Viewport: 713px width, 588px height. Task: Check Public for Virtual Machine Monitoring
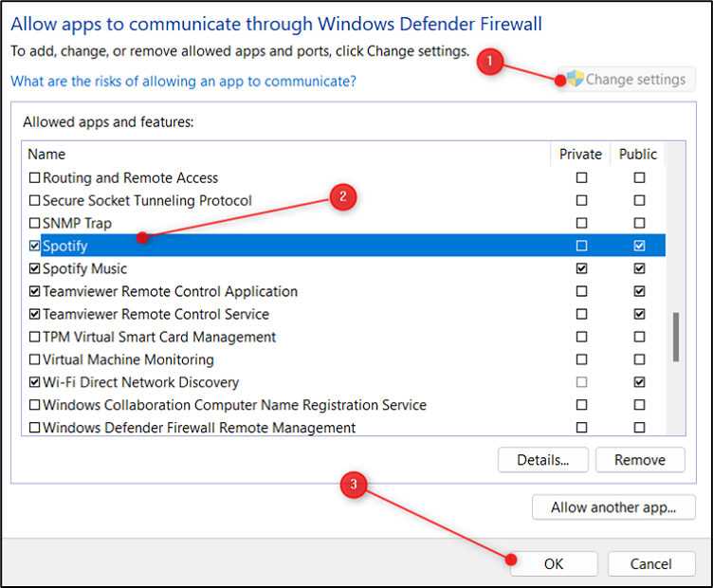[639, 359]
